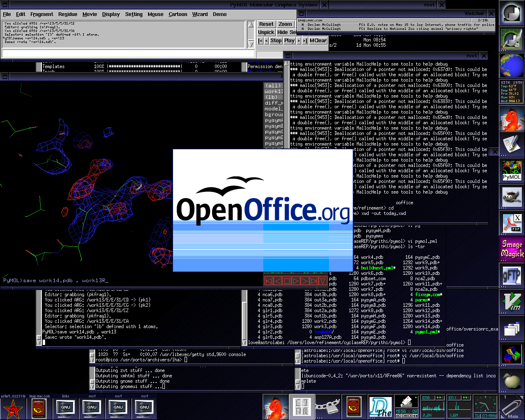Click the MClear button
The height and width of the screenshot is (420, 525).
tap(318, 41)
